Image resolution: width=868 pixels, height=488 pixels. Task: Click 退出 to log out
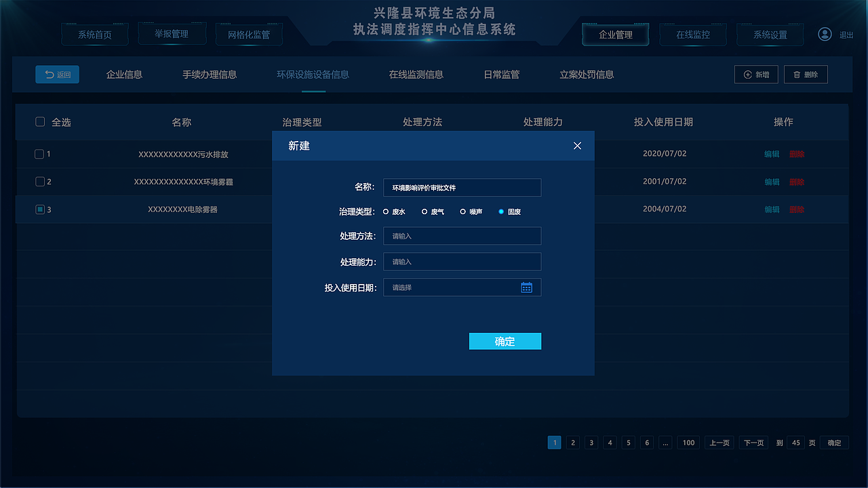(x=846, y=34)
